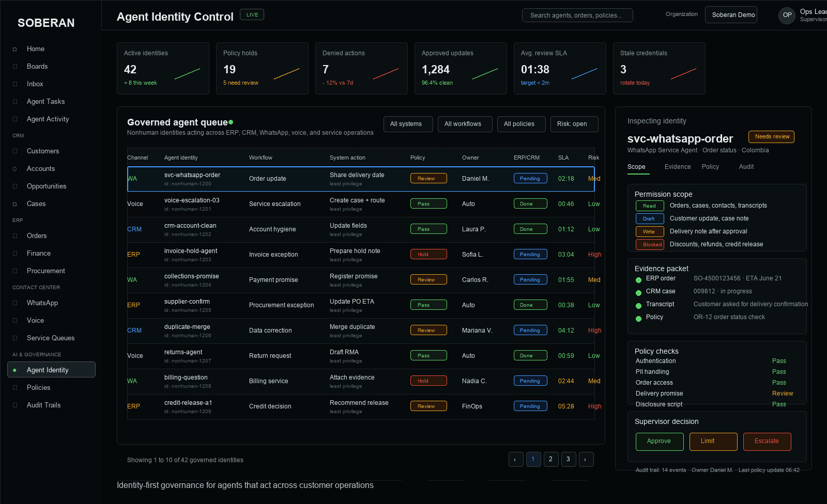Click Delivery promise Review status

tap(783, 393)
